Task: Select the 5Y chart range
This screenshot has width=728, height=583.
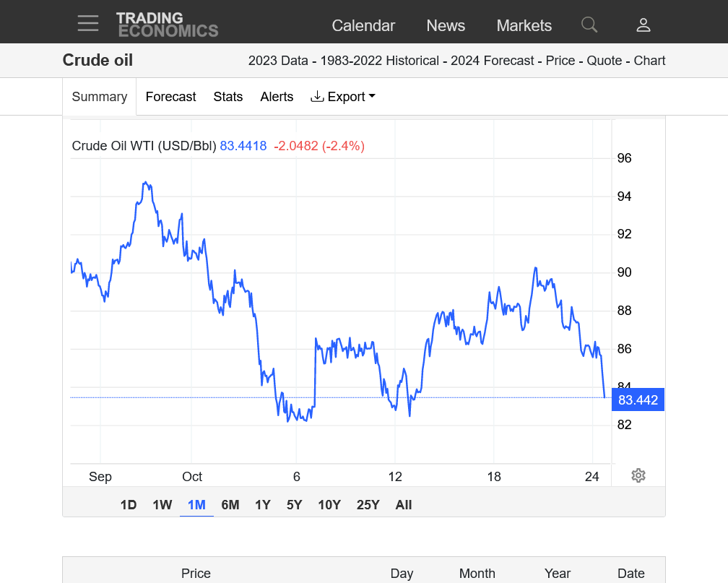Action: pyautogui.click(x=295, y=505)
